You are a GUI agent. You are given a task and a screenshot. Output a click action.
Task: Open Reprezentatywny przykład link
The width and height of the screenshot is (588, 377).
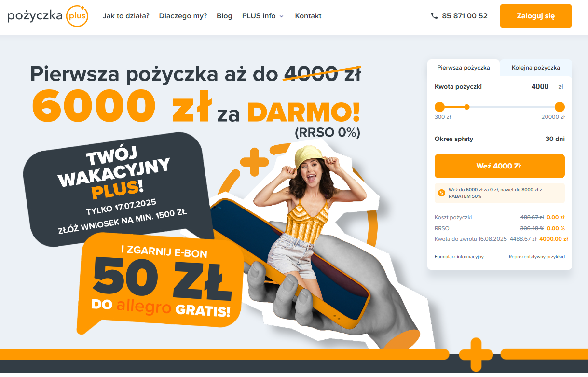(537, 257)
